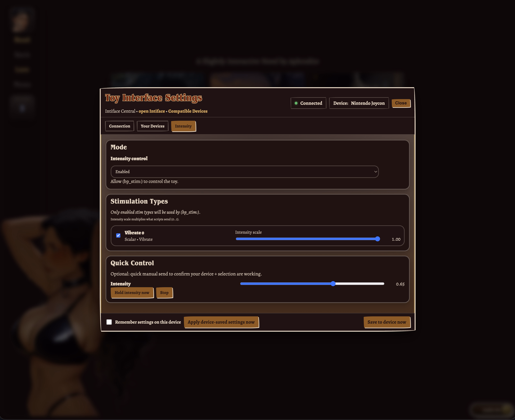Select the Intensity tab

point(183,126)
